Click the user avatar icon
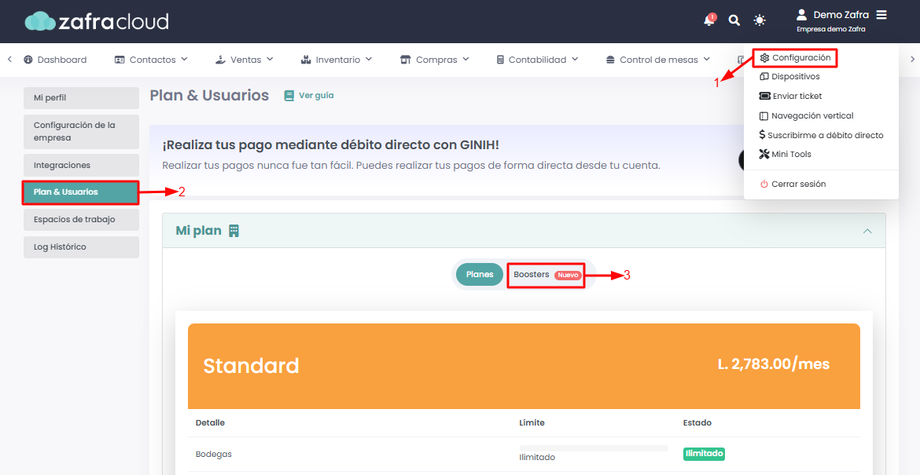This screenshot has height=475, width=920. click(801, 15)
